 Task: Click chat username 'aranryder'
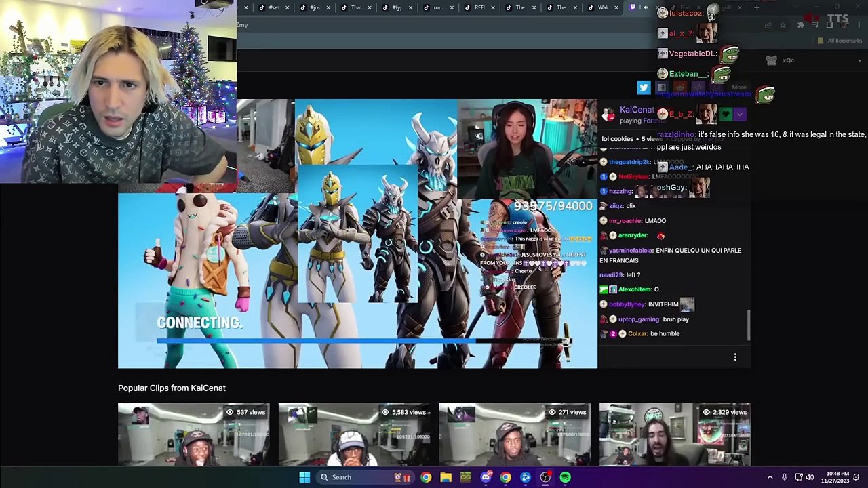point(633,235)
